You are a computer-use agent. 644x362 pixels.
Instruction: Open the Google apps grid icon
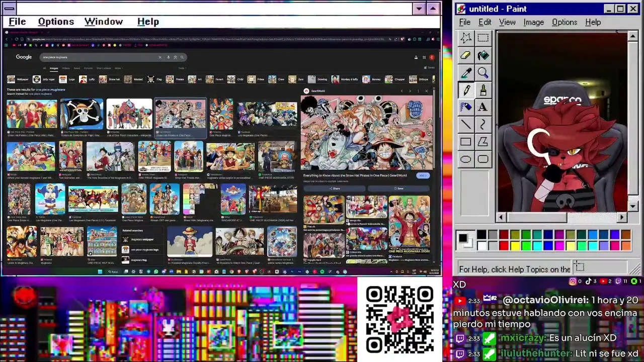tap(424, 57)
